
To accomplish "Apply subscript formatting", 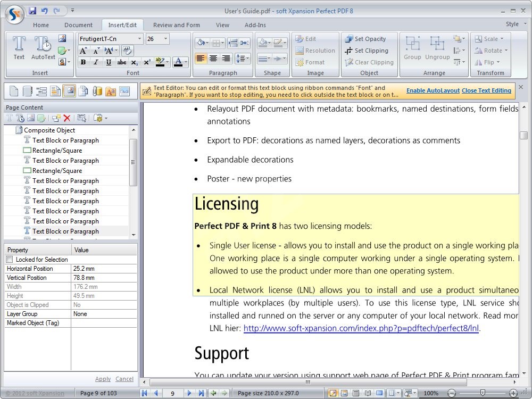I will [x=135, y=62].
